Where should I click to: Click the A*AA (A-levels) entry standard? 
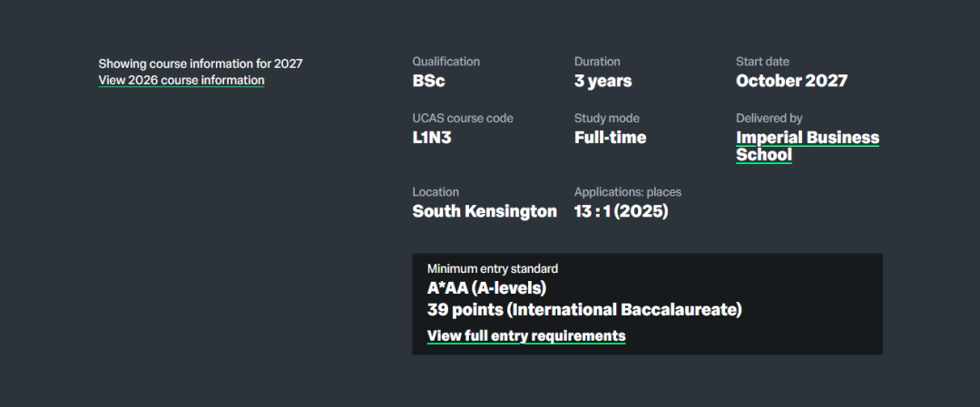coord(486,289)
